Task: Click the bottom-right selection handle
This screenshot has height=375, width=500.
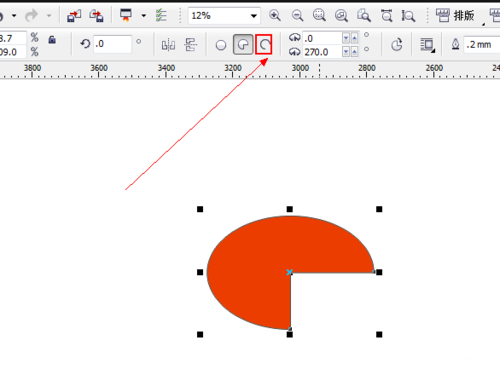Action: (x=379, y=334)
